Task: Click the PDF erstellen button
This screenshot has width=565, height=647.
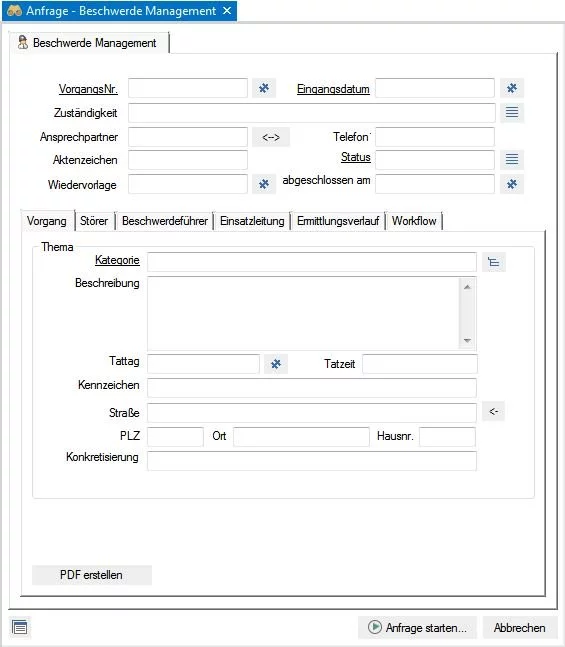Action: [x=92, y=575]
